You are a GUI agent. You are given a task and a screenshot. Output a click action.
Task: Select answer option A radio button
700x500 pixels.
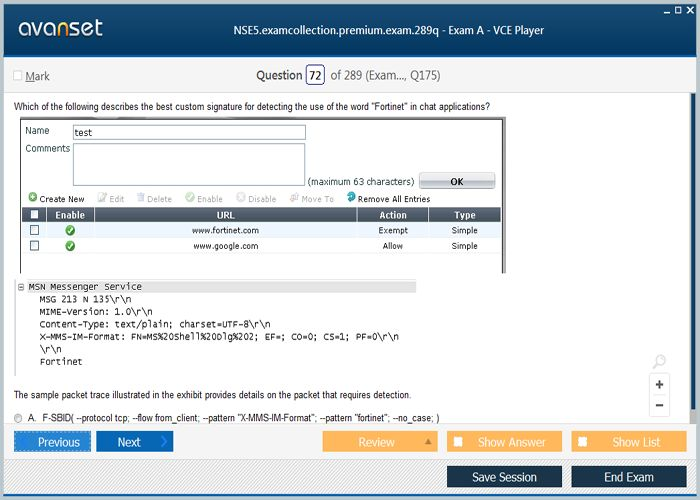click(x=18, y=418)
